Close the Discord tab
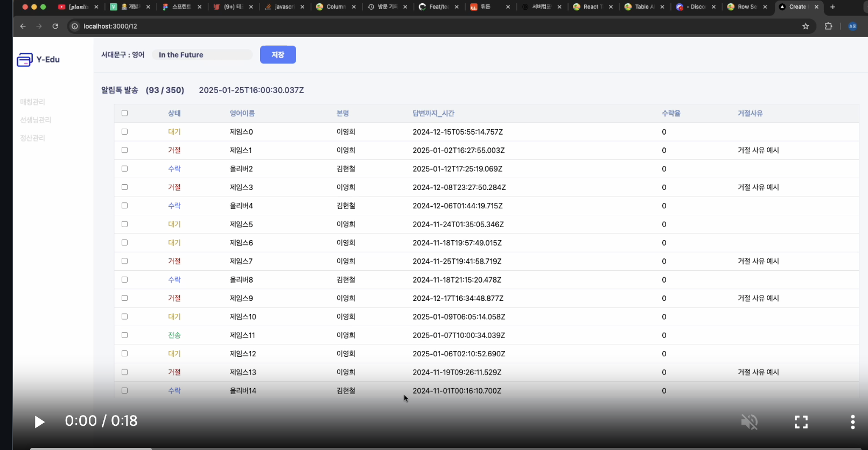Viewport: 868px width, 450px height. pos(713,7)
